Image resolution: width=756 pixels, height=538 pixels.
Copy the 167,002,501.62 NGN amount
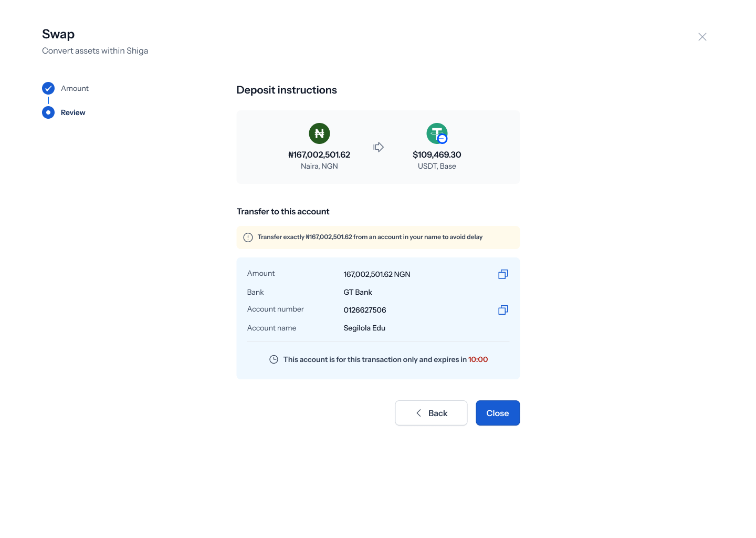coord(503,274)
